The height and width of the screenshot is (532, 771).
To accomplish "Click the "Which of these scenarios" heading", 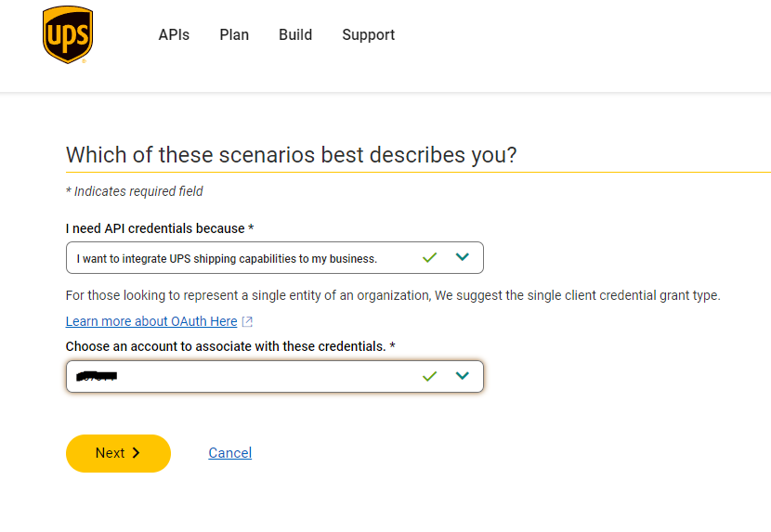I will click(291, 154).
